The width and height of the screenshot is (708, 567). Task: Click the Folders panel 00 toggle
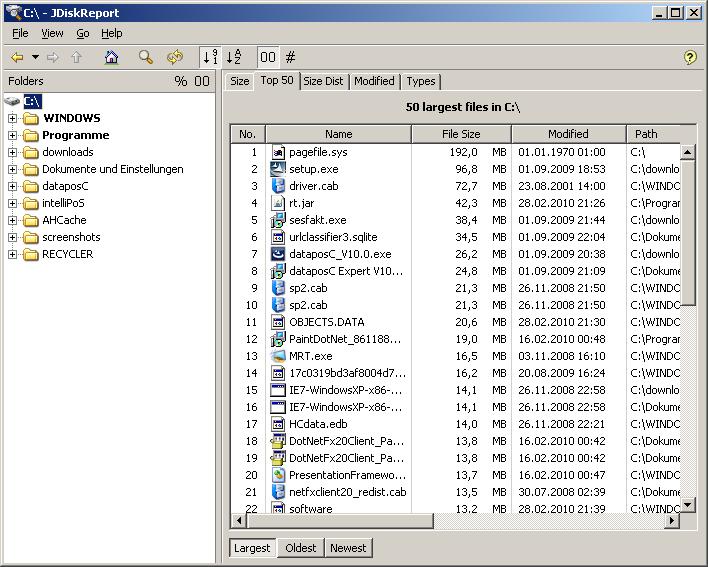(x=202, y=81)
